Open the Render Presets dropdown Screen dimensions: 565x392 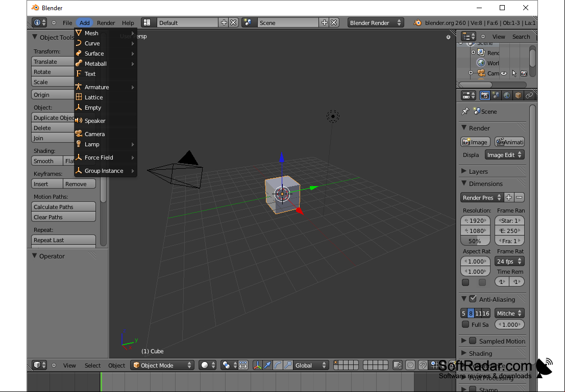482,198
